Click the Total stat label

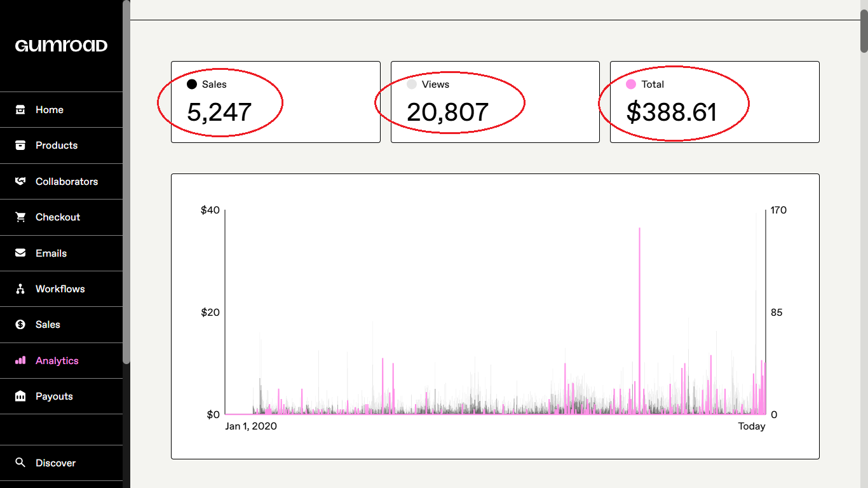point(653,84)
